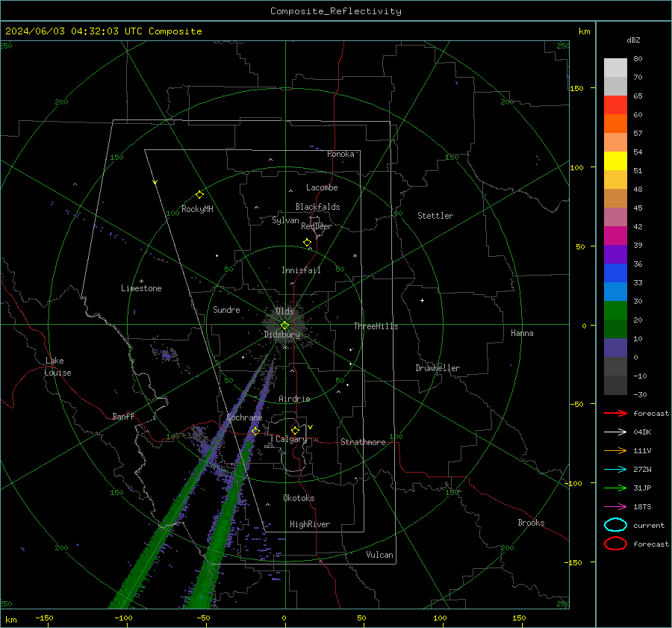The width and height of the screenshot is (672, 628).
Task: Click the RockyMH label on the map
Action: (x=197, y=209)
